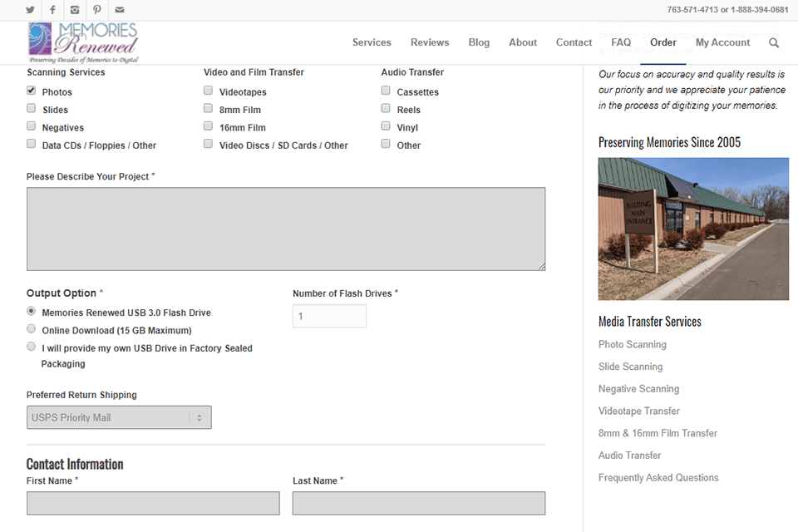Open the Videotape Transfer link
This screenshot has height=532, width=798.
(639, 411)
